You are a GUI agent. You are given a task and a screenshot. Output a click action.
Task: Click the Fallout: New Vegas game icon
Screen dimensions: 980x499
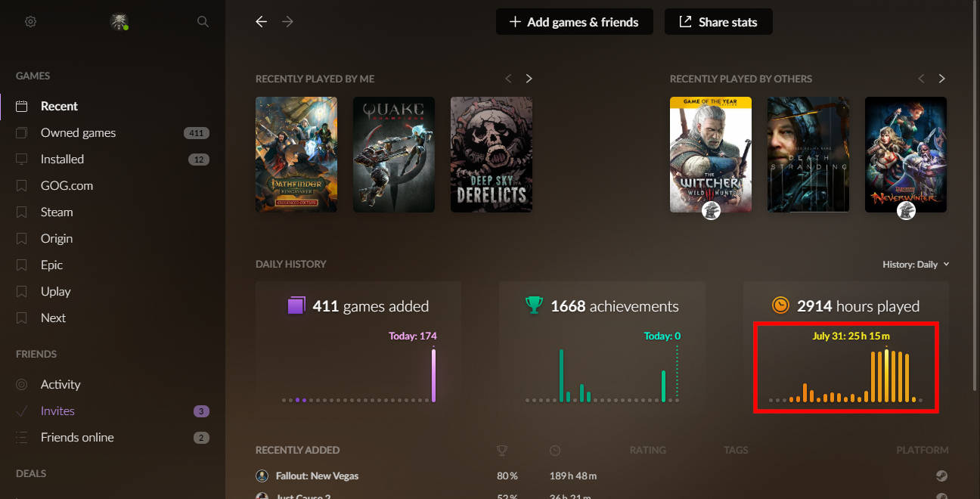click(262, 476)
